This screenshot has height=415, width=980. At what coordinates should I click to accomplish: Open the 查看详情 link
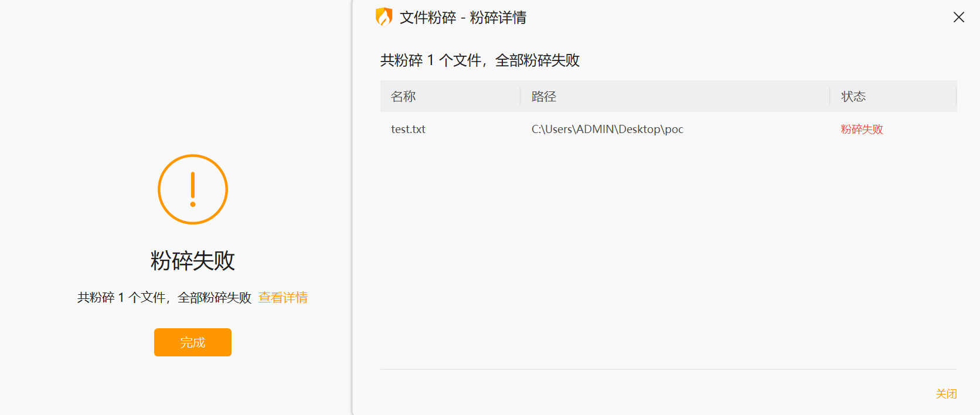coord(283,298)
